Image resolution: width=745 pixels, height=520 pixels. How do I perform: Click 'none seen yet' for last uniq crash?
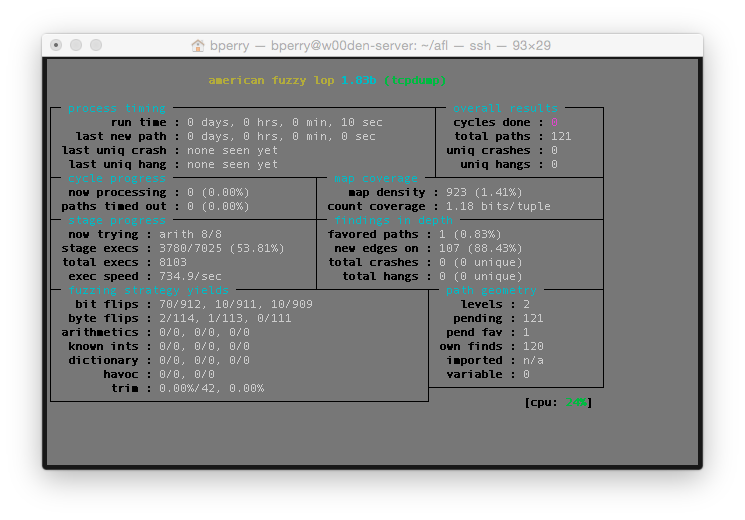(x=232, y=150)
